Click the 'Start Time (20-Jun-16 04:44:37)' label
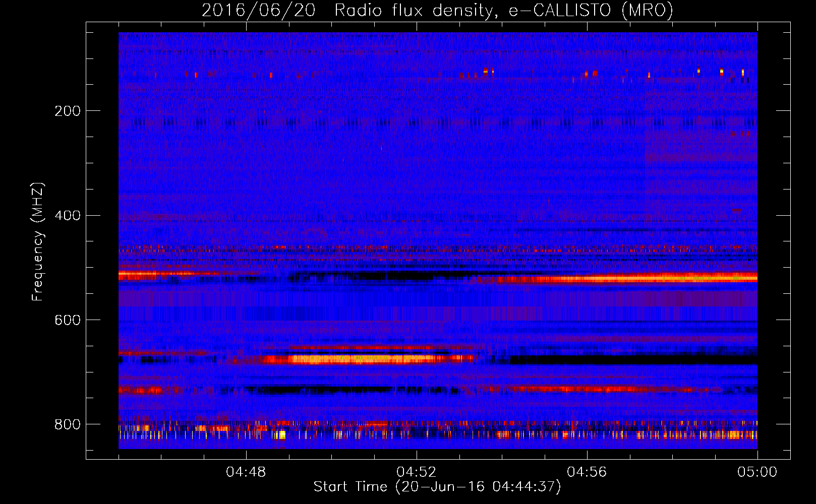The height and width of the screenshot is (504, 816). click(x=437, y=486)
